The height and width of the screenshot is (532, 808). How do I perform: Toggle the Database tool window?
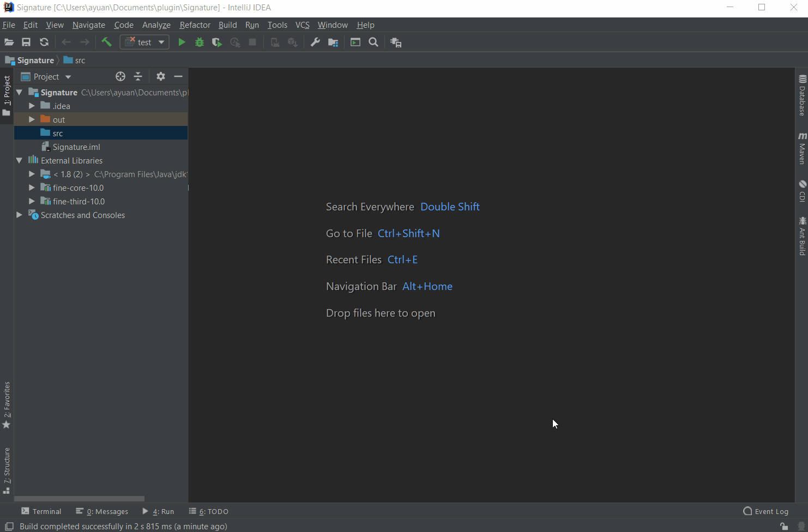tap(802, 95)
